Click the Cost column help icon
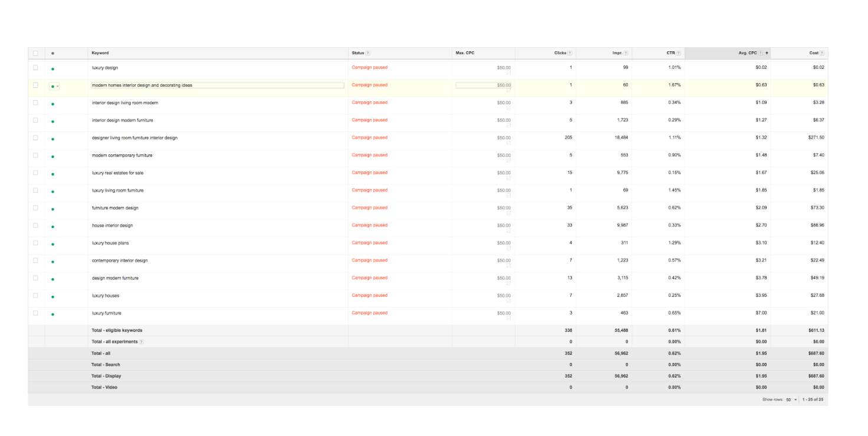This screenshot has height=436, width=868. (x=822, y=53)
